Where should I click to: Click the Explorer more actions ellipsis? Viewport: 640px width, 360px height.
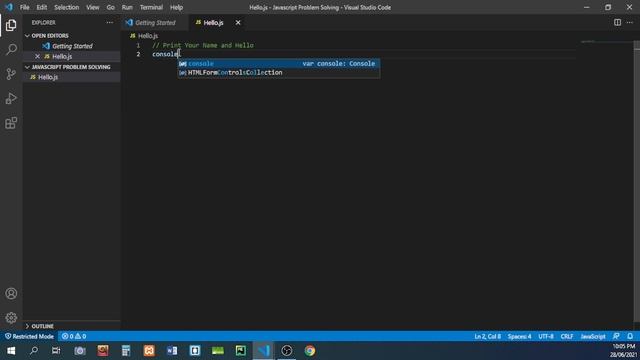point(110,23)
